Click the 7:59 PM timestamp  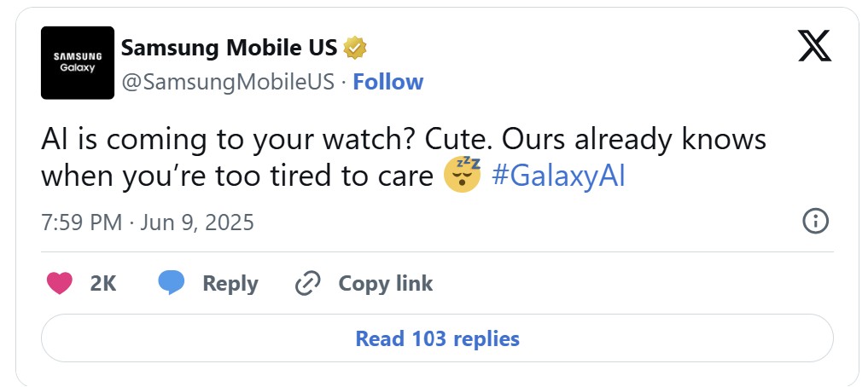click(x=82, y=222)
